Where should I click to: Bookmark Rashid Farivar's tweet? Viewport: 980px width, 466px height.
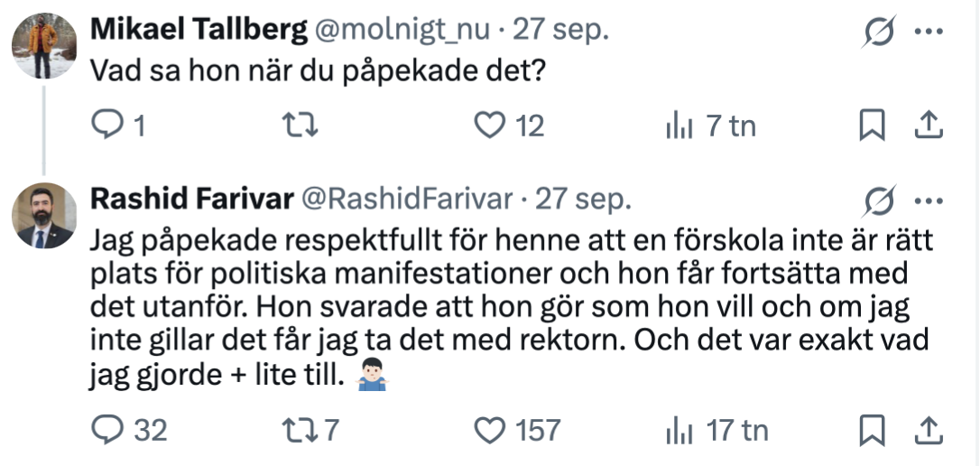(871, 430)
